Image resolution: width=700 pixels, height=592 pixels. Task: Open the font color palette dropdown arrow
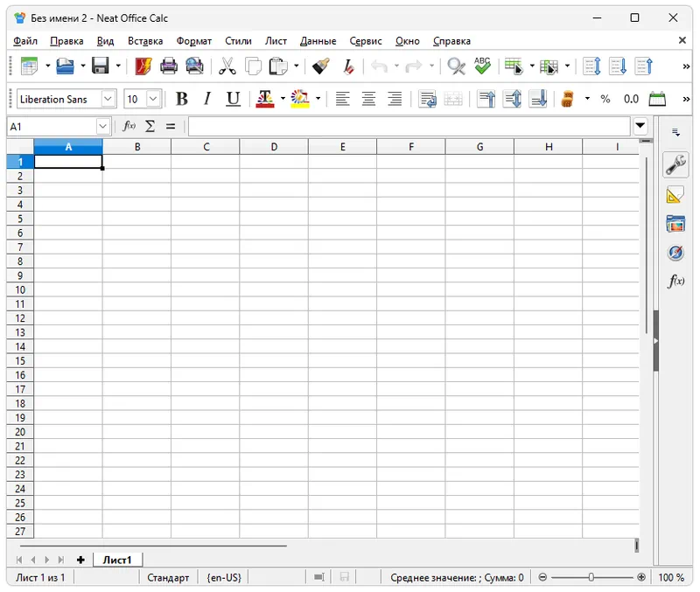(283, 99)
